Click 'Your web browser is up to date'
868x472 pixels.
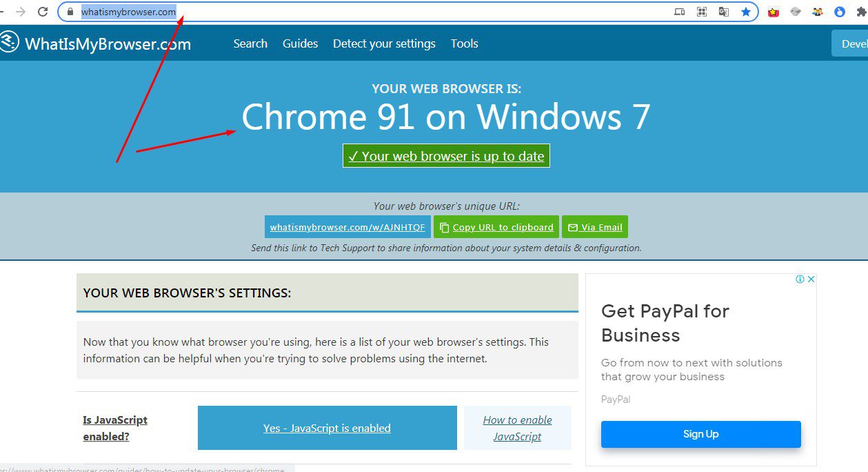coord(446,156)
